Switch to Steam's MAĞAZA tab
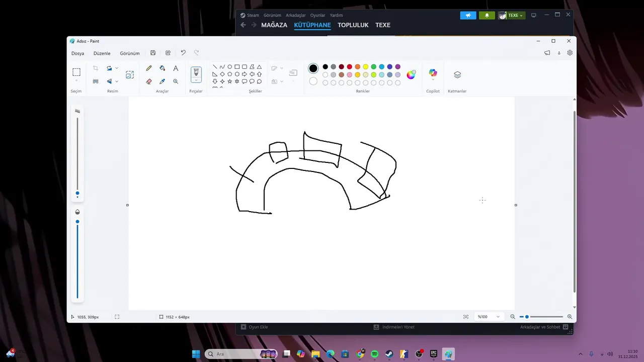This screenshot has width=644, height=362. click(x=274, y=25)
